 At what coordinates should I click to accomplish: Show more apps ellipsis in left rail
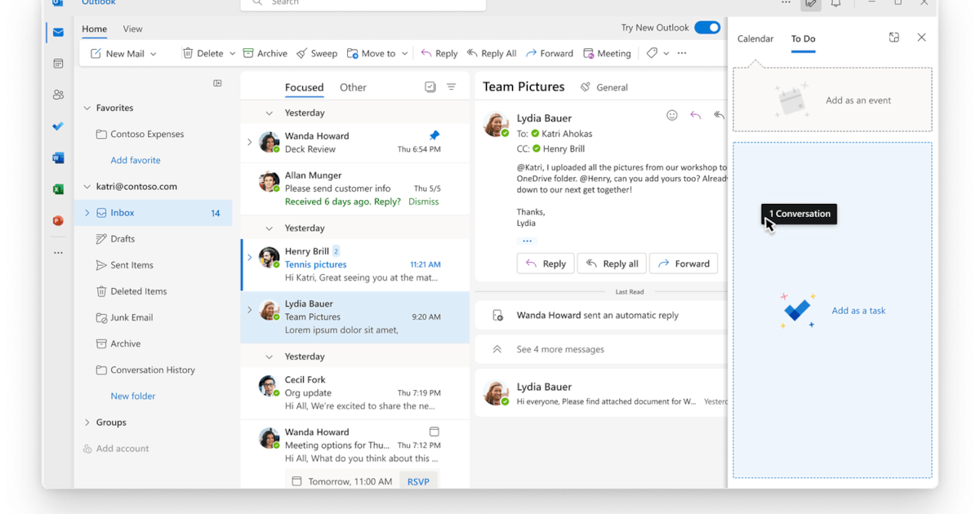click(58, 253)
